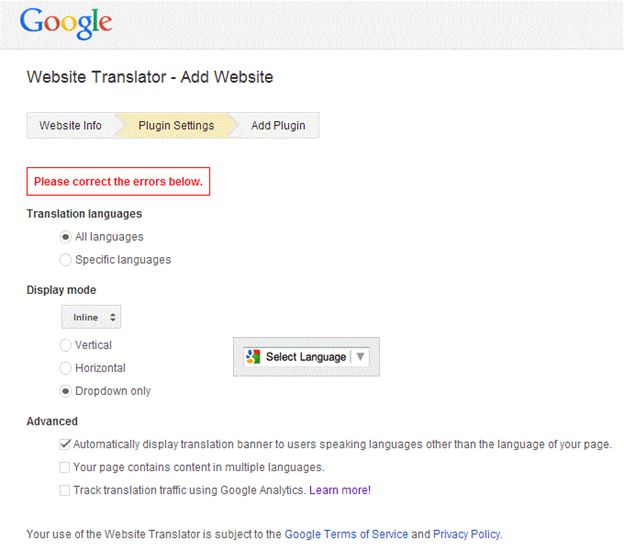Viewport: 624px width, 551px height.
Task: Click the Google logo
Action: click(65, 22)
